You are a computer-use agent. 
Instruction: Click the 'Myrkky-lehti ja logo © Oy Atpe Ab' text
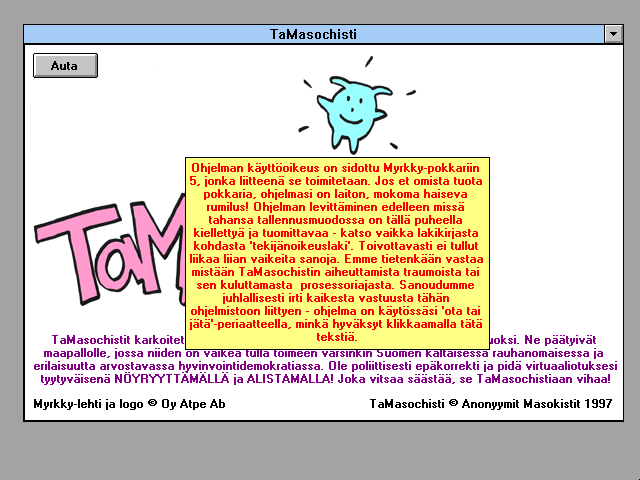click(x=129, y=404)
